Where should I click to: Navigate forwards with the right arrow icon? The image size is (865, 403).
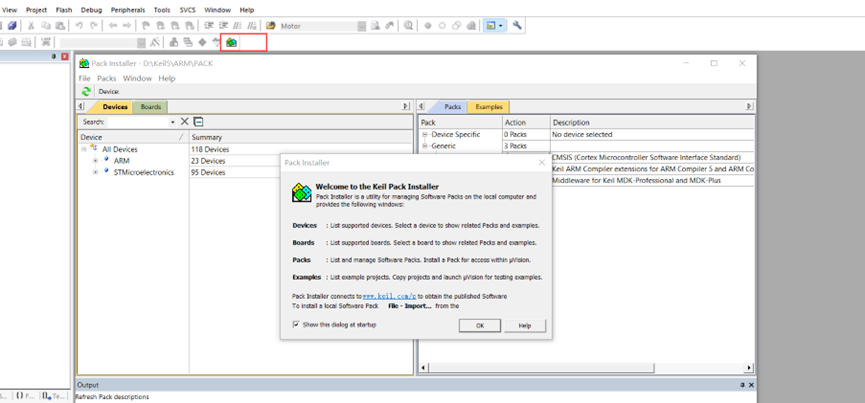point(127,25)
